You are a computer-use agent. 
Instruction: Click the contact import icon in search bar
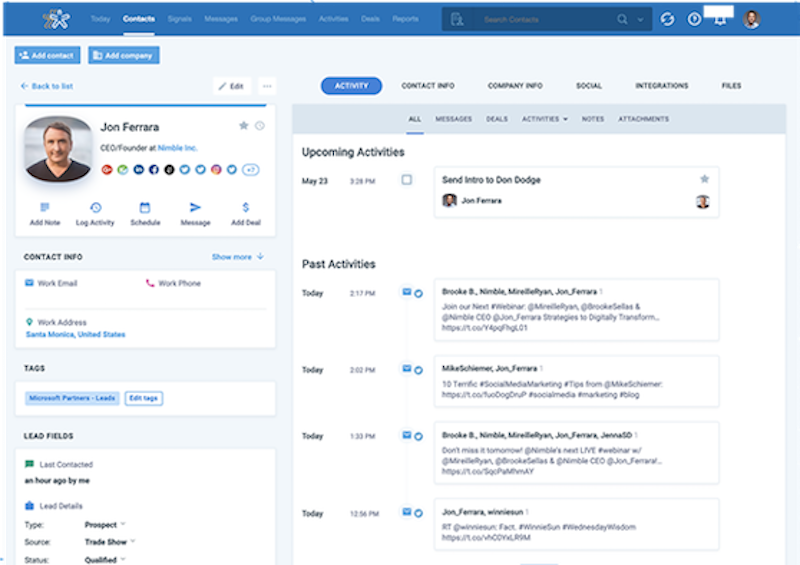click(457, 19)
